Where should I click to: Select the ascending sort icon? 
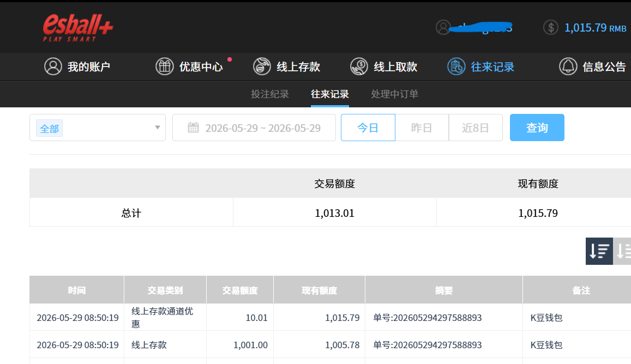[622, 251]
